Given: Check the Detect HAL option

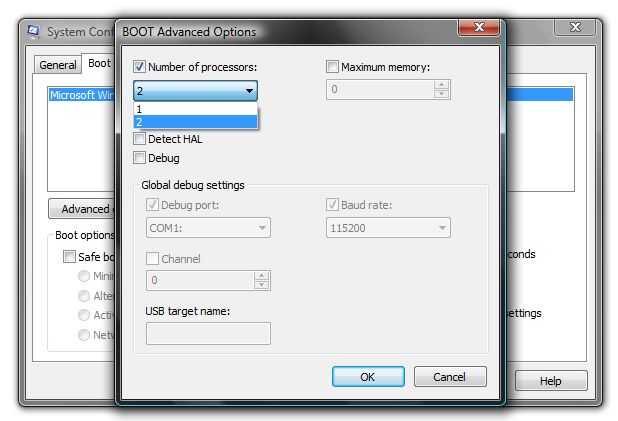Looking at the screenshot, I should point(140,139).
